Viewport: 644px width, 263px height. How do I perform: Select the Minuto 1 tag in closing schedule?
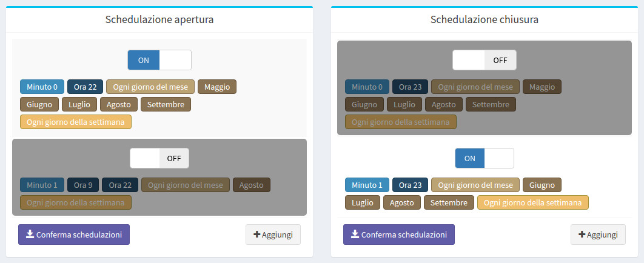coord(367,185)
